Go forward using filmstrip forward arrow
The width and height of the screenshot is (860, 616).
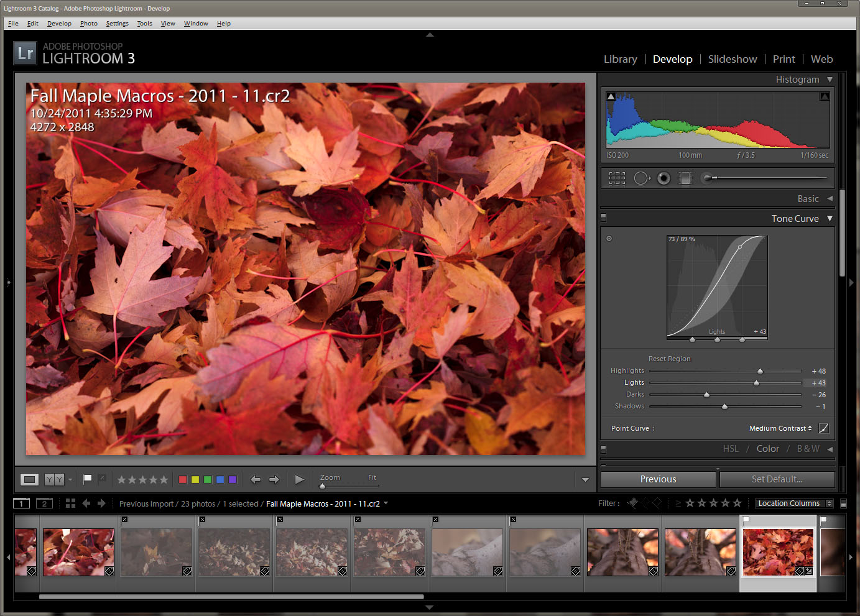pos(101,503)
